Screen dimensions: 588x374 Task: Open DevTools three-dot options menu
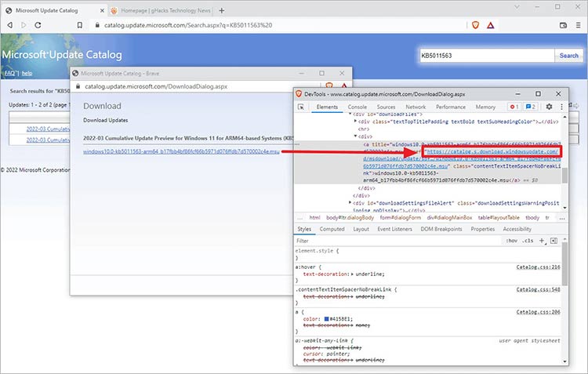pos(561,107)
